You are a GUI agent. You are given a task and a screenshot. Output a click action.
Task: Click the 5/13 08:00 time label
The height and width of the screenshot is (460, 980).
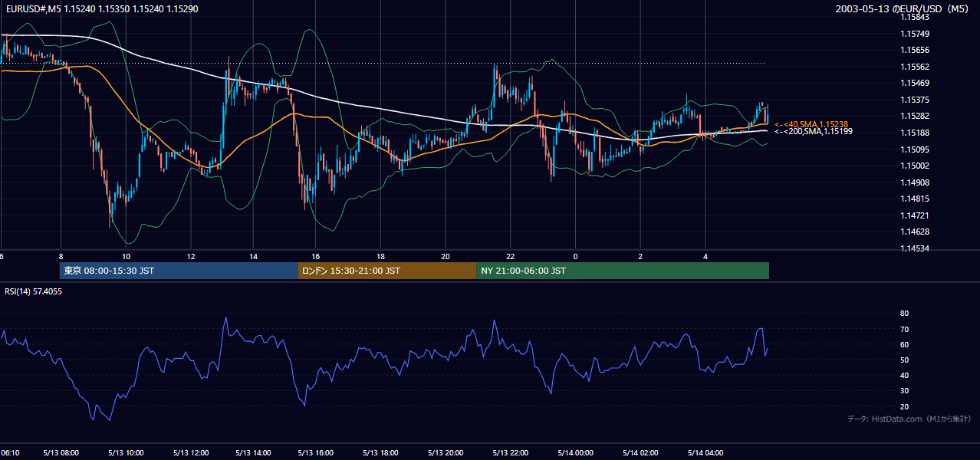[63, 453]
